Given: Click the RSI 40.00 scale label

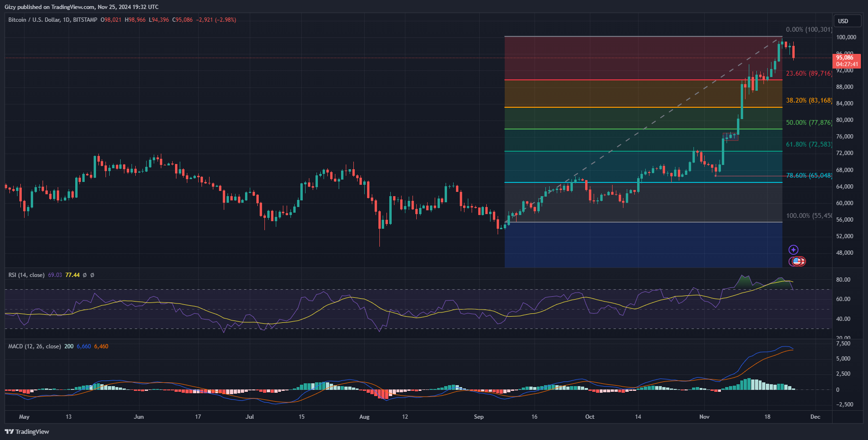Looking at the screenshot, I should (x=843, y=319).
